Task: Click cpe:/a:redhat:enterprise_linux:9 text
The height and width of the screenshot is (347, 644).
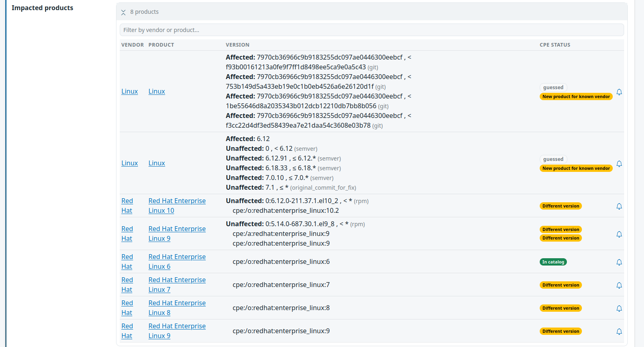Action: [x=281, y=233]
